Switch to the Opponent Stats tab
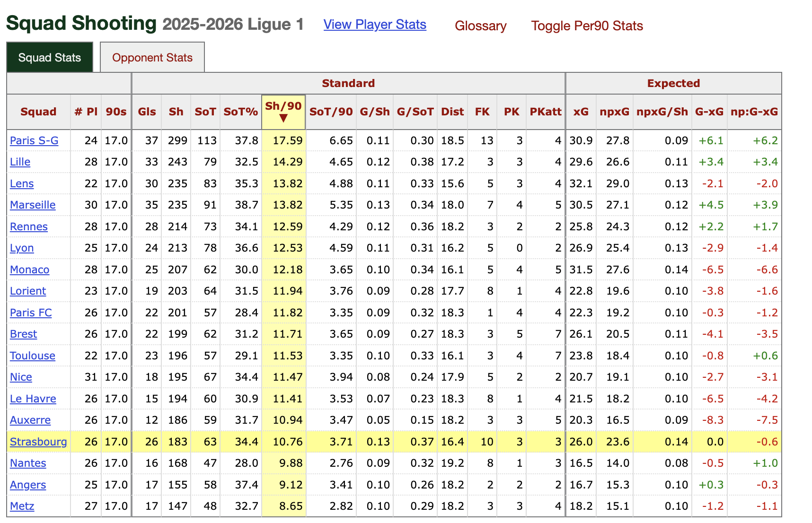 (x=152, y=57)
